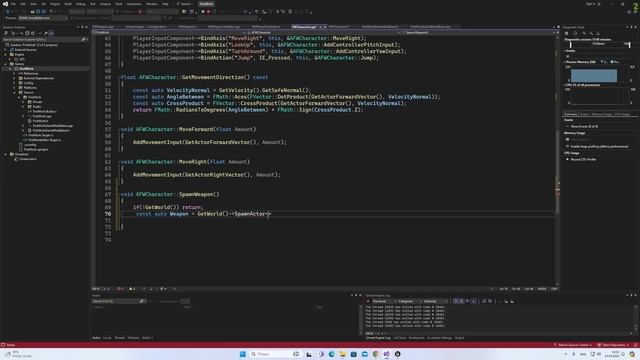Switch to the Locals tab
Viewport: 640px width, 360px height.
point(107,338)
